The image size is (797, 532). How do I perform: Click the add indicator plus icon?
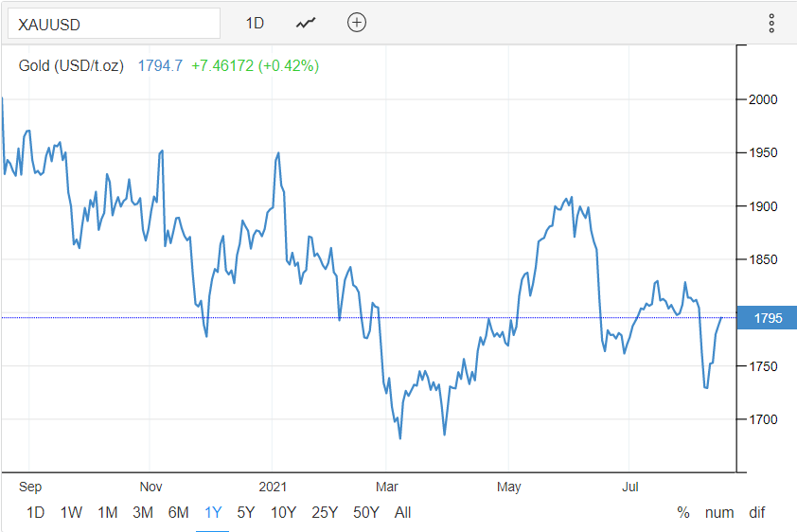coord(356,23)
